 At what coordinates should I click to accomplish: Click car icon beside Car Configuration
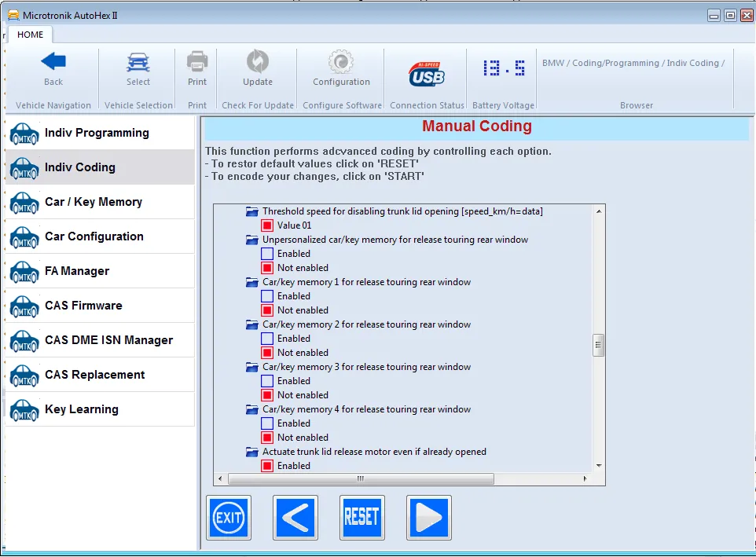[x=24, y=237]
